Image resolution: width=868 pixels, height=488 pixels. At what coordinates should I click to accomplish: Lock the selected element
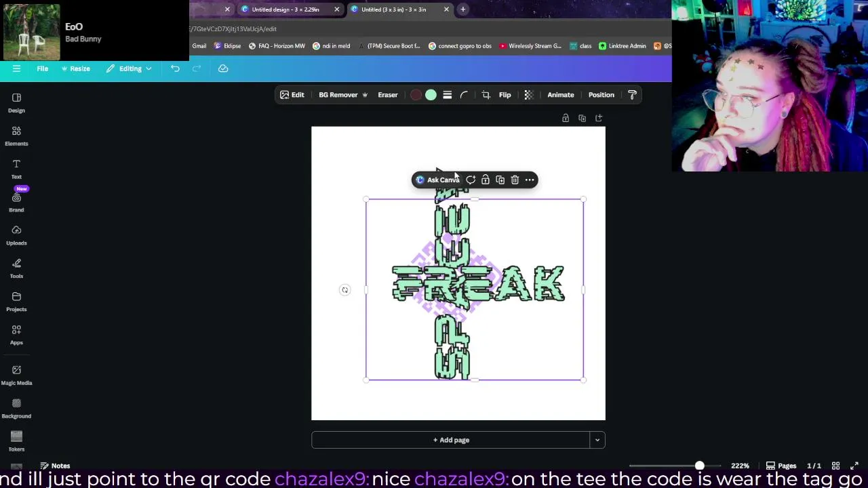pos(486,180)
